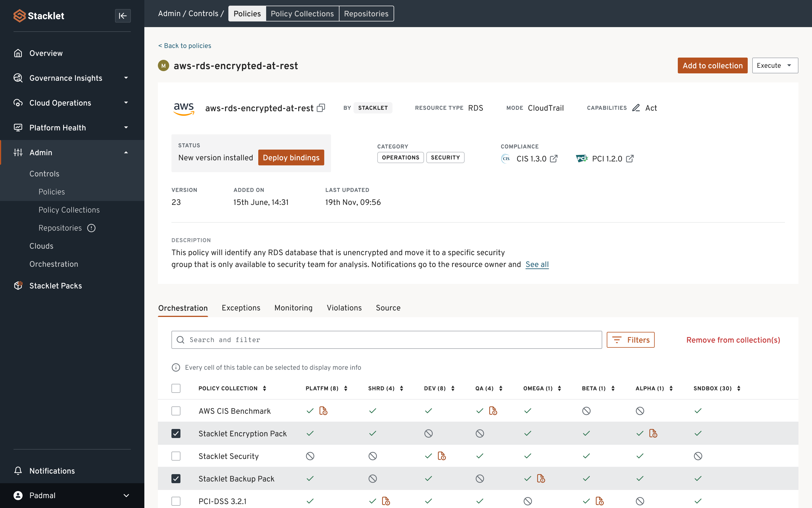The width and height of the screenshot is (812, 508).
Task: Click Add to collection button
Action: [x=713, y=65]
